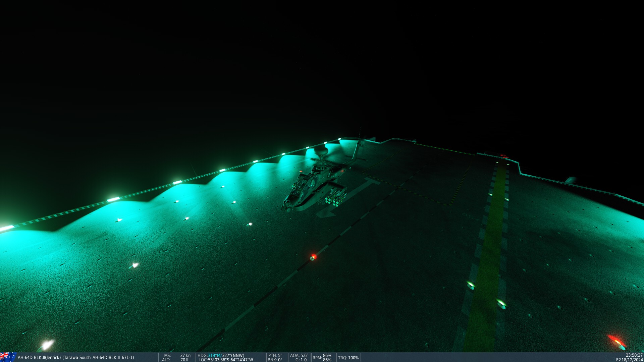Image resolution: width=644 pixels, height=362 pixels.
Task: Click the ALT reading of 70 ft
Action: coord(184,360)
